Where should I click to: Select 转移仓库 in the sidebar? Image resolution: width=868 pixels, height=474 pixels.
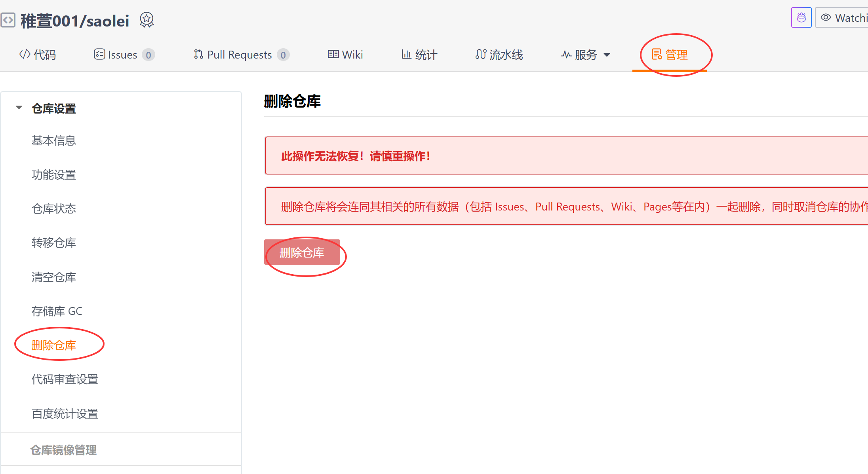point(54,243)
